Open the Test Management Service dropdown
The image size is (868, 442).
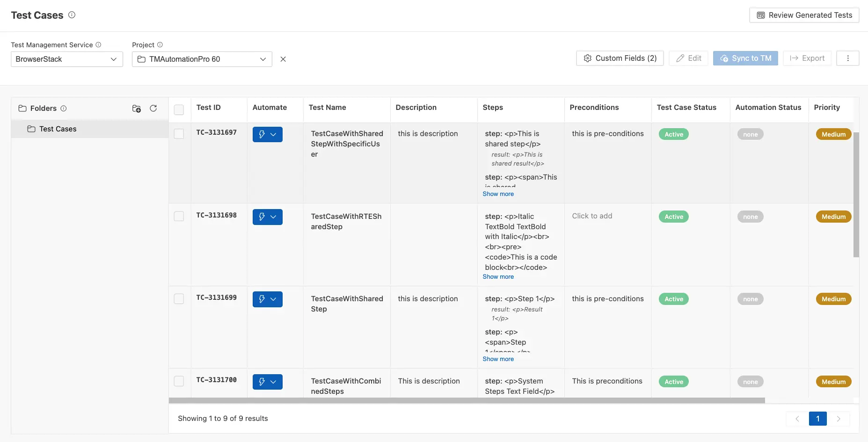tap(66, 59)
